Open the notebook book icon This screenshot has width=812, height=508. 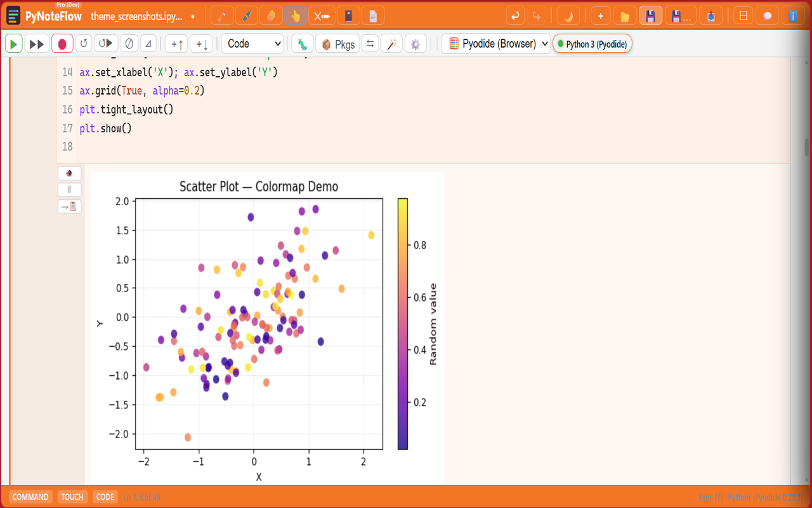click(x=348, y=16)
